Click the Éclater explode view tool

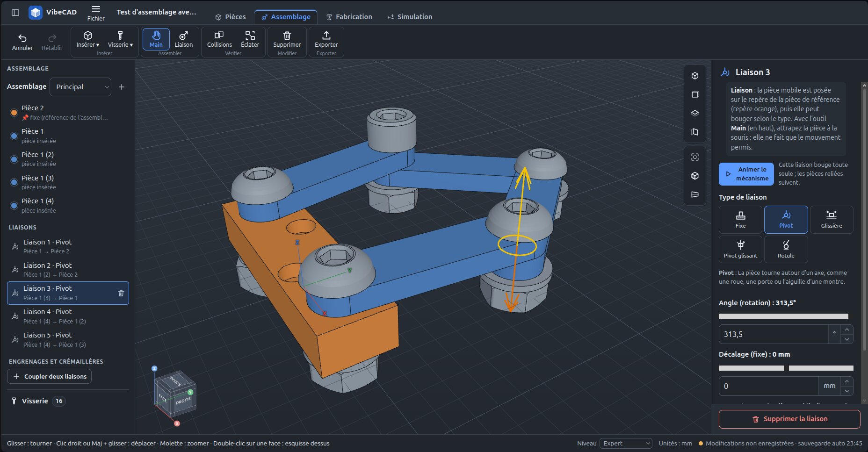pos(250,39)
